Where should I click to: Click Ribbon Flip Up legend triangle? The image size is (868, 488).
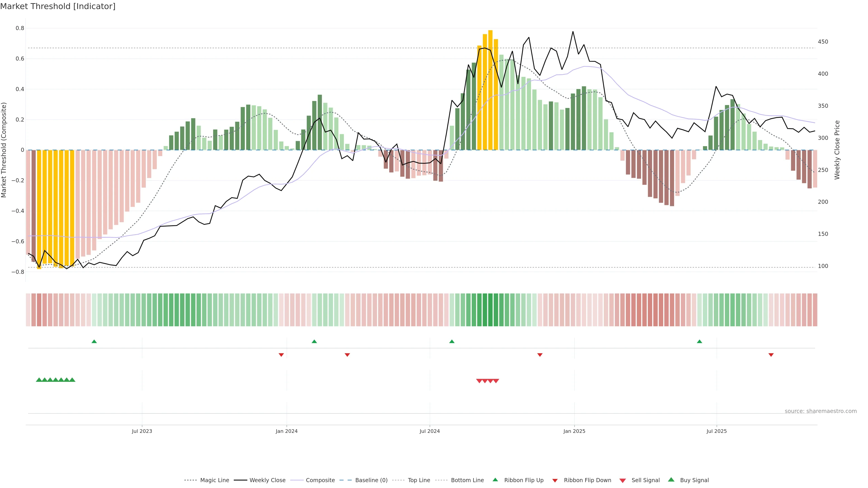point(495,480)
